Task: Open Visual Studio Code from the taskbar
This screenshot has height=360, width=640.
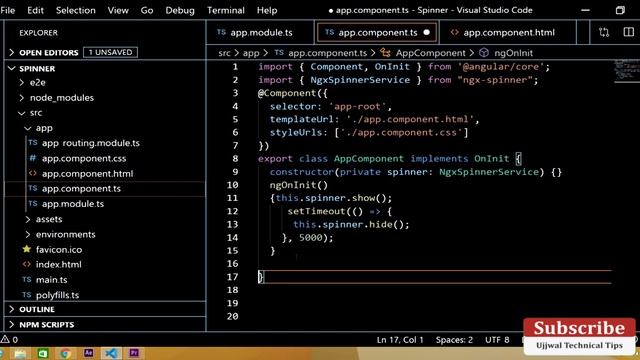Action: [111, 353]
